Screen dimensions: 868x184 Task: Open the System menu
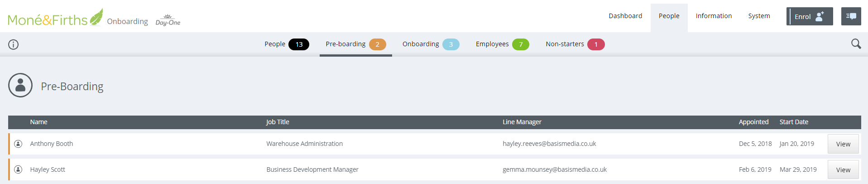pos(759,16)
